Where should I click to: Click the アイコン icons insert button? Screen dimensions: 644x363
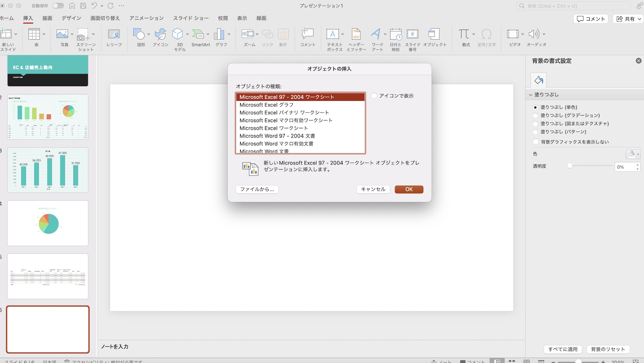click(160, 34)
